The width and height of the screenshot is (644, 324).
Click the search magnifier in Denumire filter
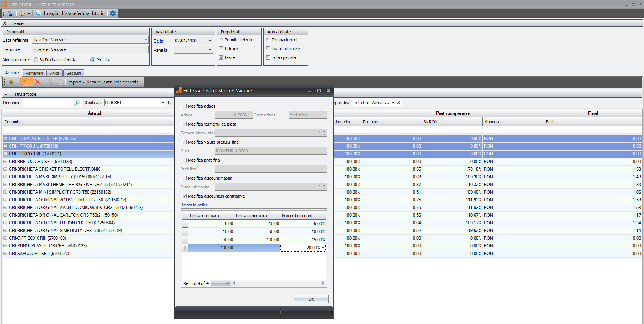click(x=77, y=103)
